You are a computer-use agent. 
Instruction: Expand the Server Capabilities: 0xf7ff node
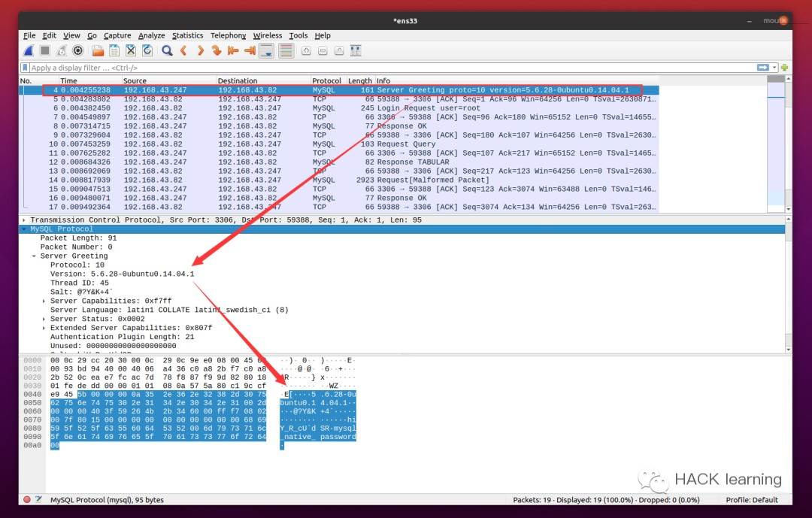(x=44, y=301)
